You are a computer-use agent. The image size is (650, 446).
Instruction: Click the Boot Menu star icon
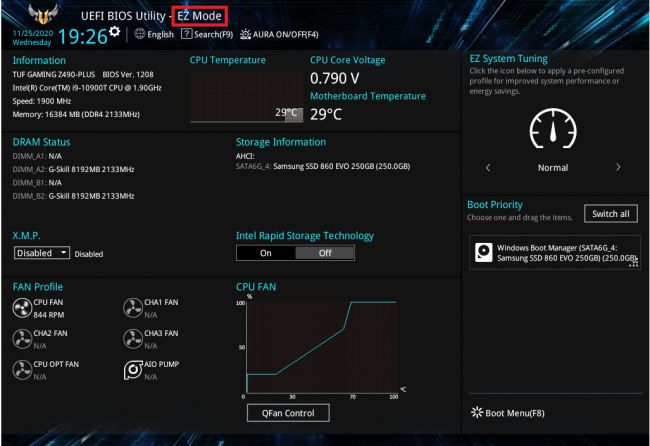(x=477, y=412)
